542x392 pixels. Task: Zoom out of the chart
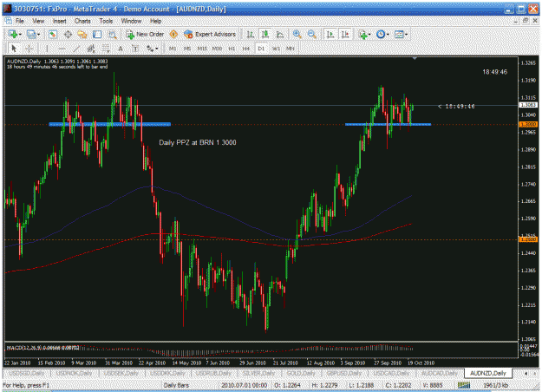[312, 34]
